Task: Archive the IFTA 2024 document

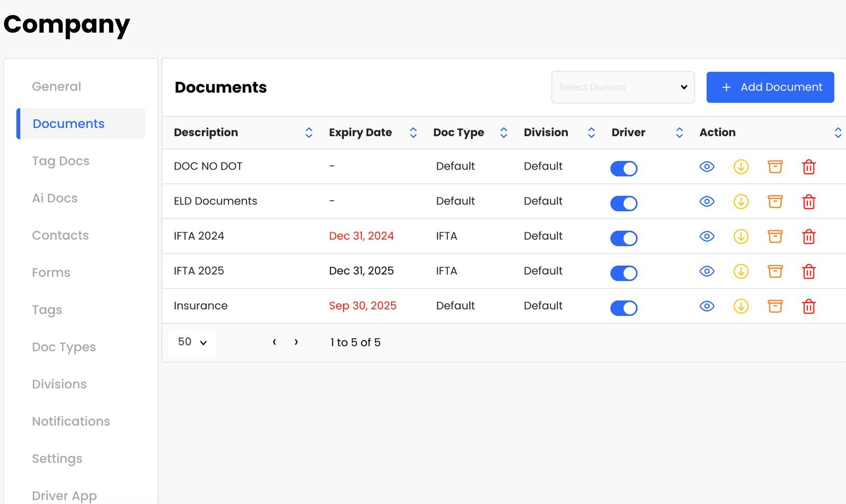Action: [x=775, y=237]
